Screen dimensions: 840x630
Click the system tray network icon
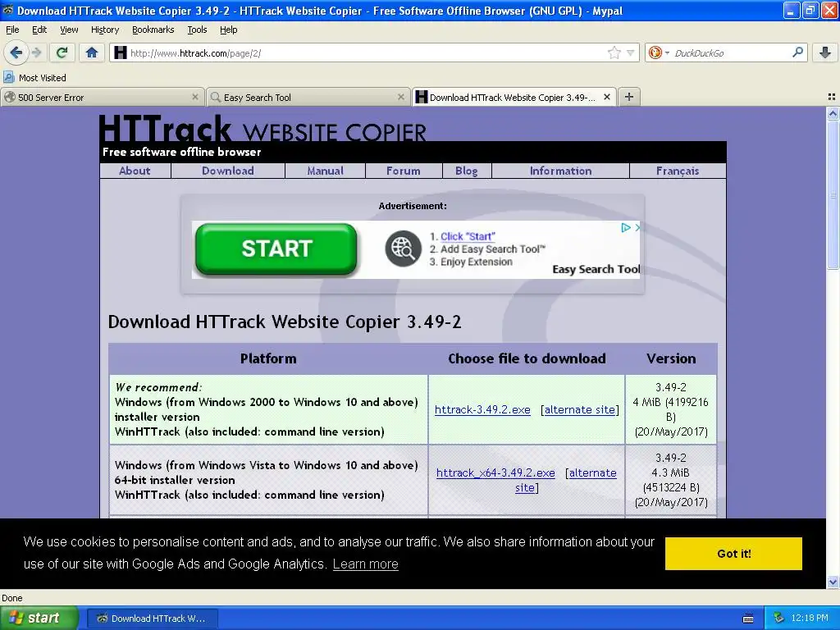tap(778, 618)
